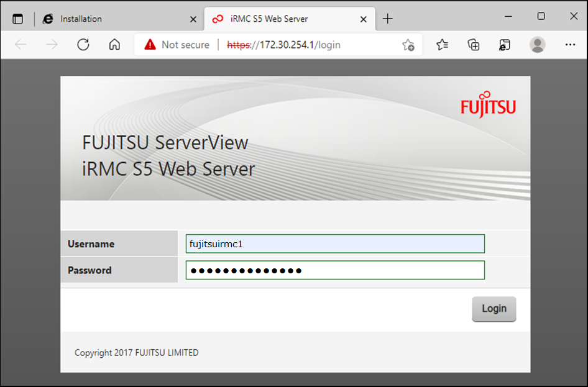This screenshot has width=588, height=387.
Task: Click the Not secure warning icon
Action: 150,45
